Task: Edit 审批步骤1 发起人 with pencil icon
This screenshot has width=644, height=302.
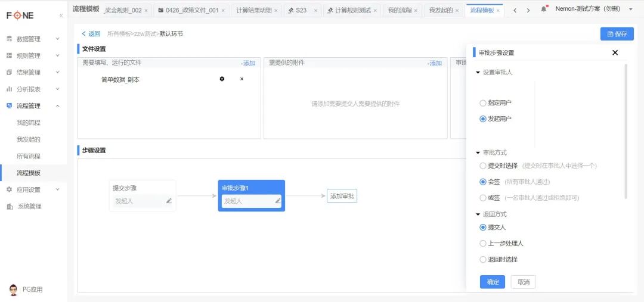Action: click(278, 201)
